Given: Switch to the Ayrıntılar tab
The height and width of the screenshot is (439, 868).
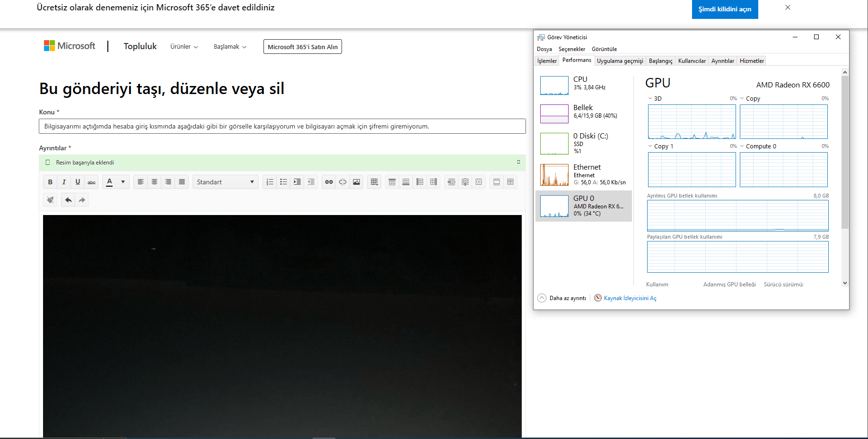Looking at the screenshot, I should 723,61.
